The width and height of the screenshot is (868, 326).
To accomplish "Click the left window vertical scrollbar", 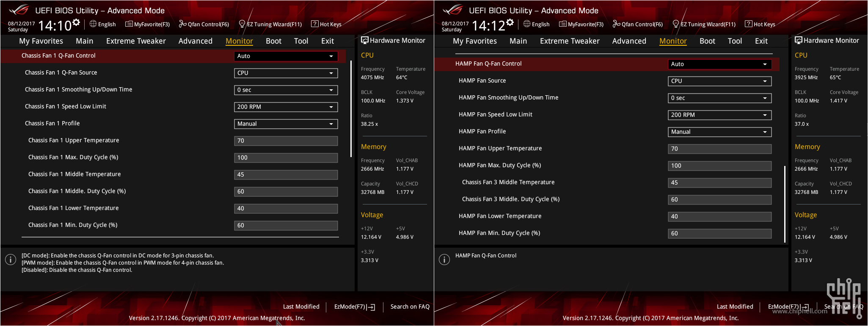I will click(x=351, y=109).
